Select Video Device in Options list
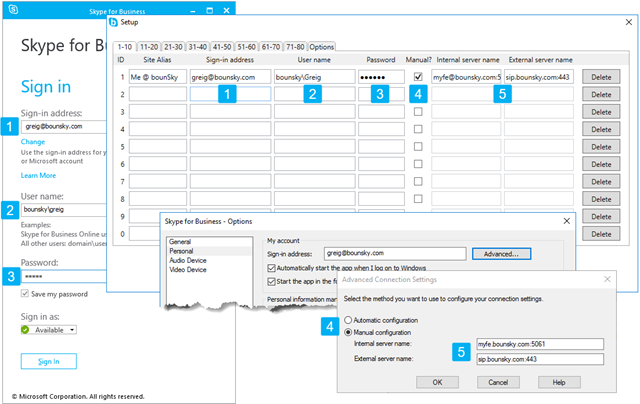The width and height of the screenshot is (640, 404). click(x=188, y=270)
